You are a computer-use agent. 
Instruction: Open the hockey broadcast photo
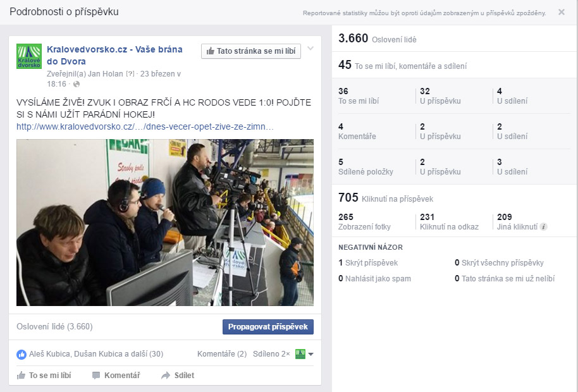pos(164,223)
